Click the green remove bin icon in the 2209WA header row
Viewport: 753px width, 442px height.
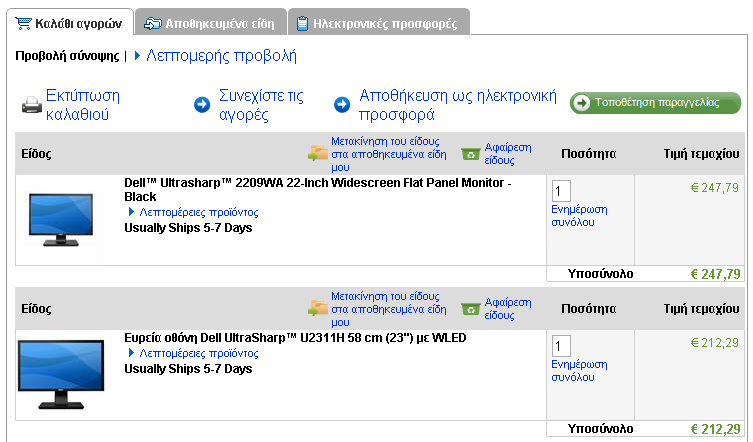coord(471,154)
